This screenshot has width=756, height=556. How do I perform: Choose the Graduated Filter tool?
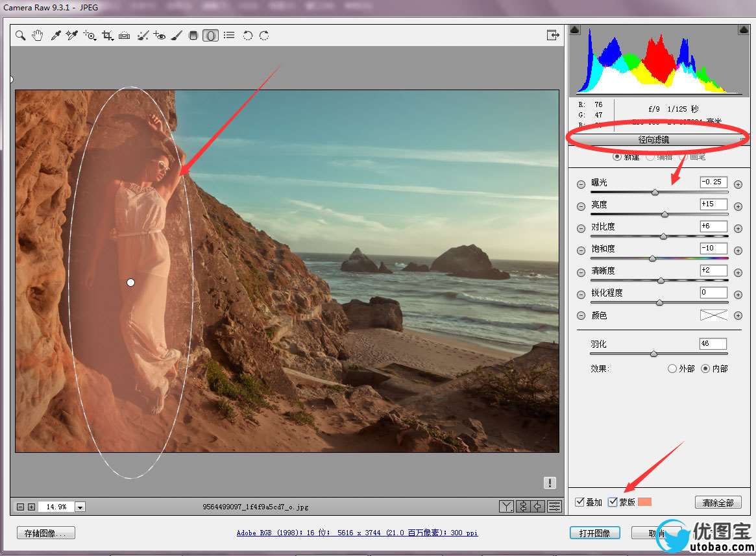coord(193,35)
